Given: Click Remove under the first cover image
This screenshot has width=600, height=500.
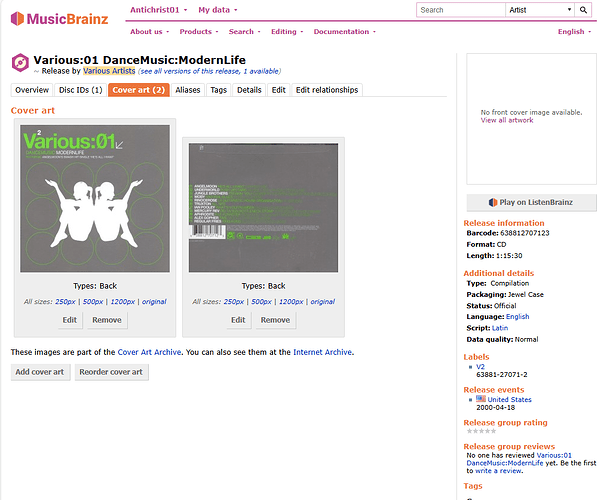Looking at the screenshot, I should (107, 320).
